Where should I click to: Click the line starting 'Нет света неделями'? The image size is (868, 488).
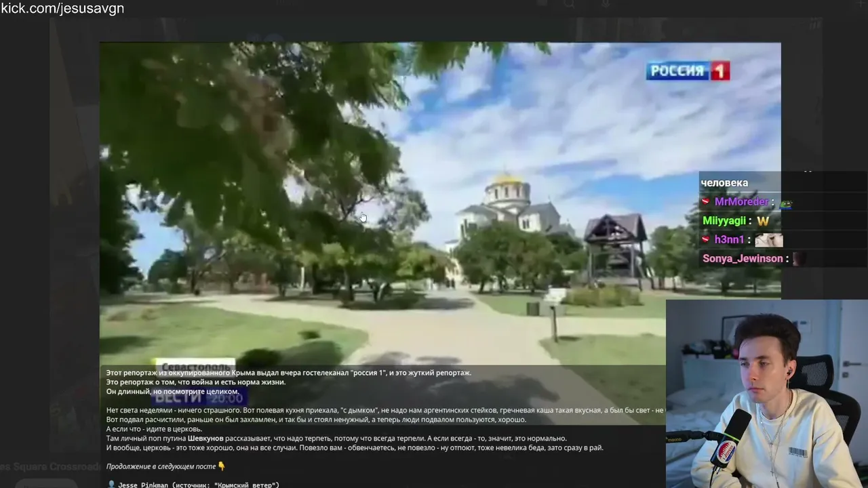pyautogui.click(x=385, y=410)
